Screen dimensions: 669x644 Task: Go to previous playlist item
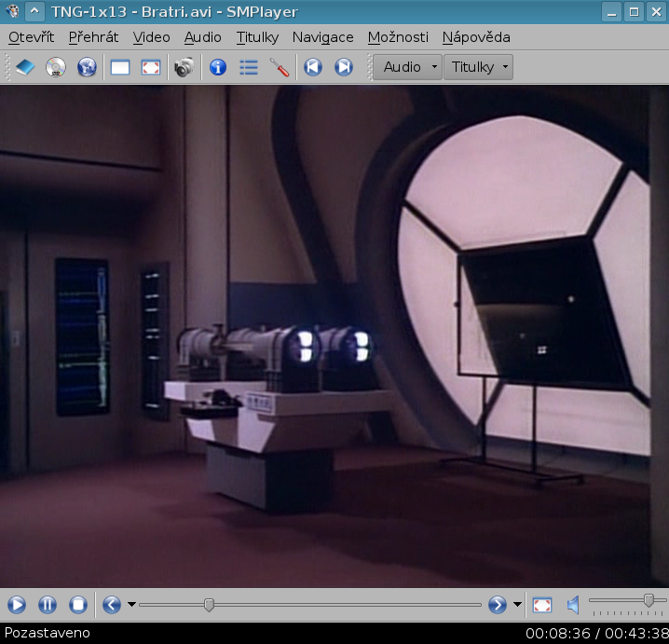pos(313,67)
